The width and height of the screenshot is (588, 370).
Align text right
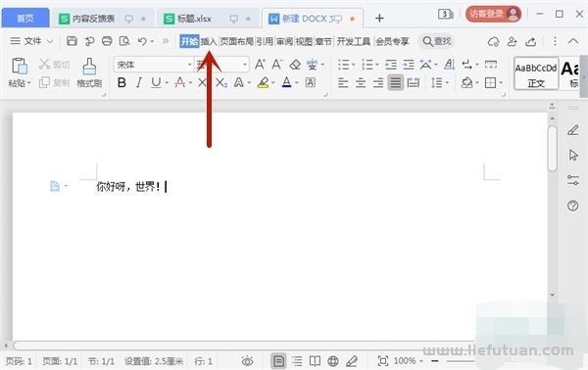click(378, 82)
